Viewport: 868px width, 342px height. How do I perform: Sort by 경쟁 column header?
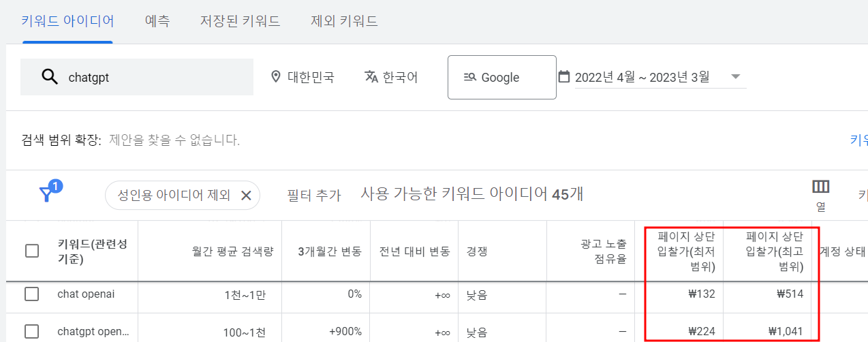click(477, 251)
